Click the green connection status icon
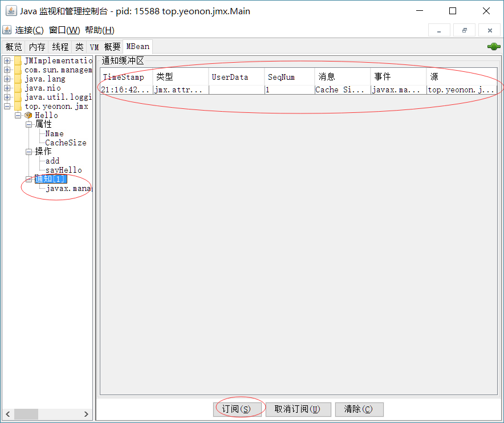This screenshot has height=423, width=504. click(x=494, y=47)
